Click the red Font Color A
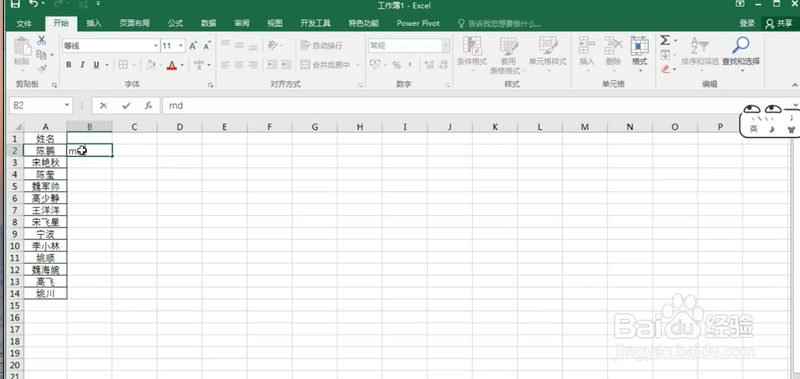This screenshot has width=800, height=379. [x=171, y=65]
